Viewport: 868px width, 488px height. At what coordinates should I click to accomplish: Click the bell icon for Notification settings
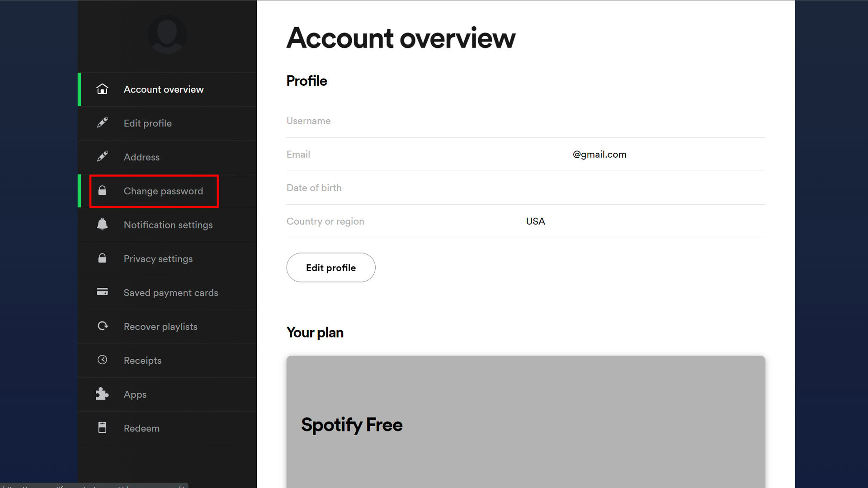(x=102, y=224)
